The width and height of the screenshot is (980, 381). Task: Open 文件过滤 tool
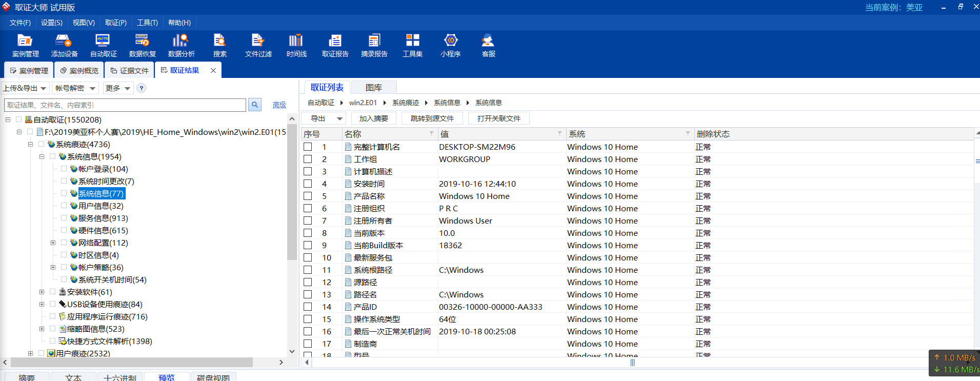tap(258, 46)
